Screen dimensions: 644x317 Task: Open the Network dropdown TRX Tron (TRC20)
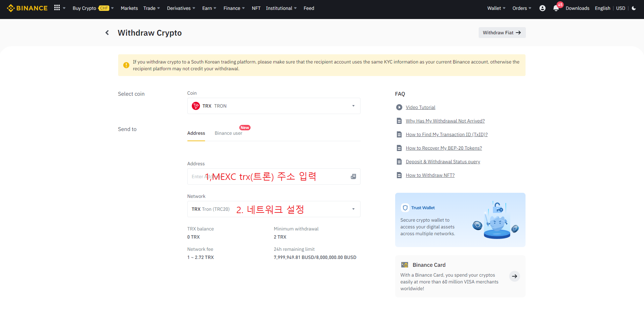coord(274,209)
